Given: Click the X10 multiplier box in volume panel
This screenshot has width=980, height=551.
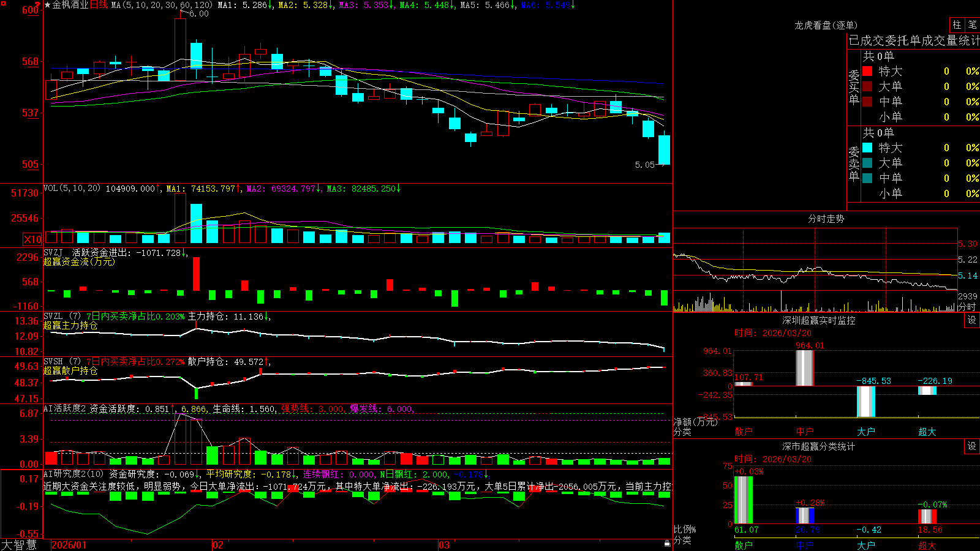Looking at the screenshot, I should point(32,239).
